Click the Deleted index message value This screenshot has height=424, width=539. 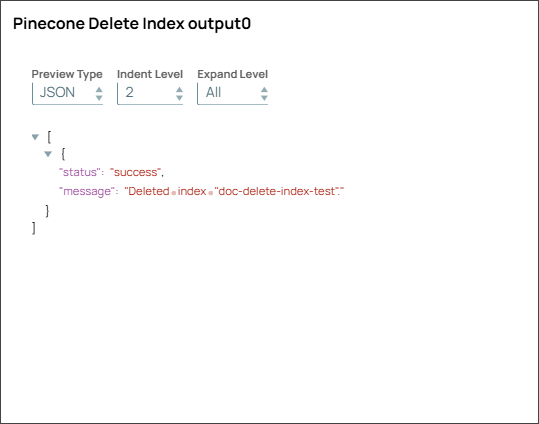[x=234, y=191]
